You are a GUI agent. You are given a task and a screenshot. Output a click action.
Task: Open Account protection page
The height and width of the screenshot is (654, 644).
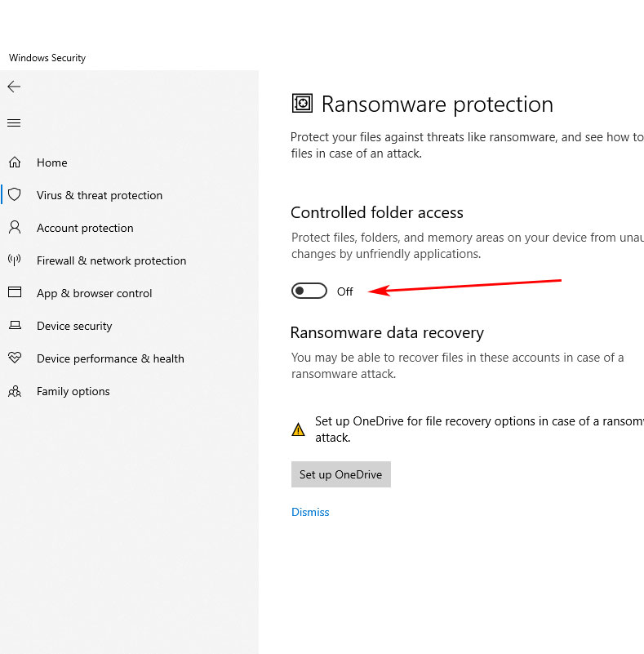(x=85, y=228)
